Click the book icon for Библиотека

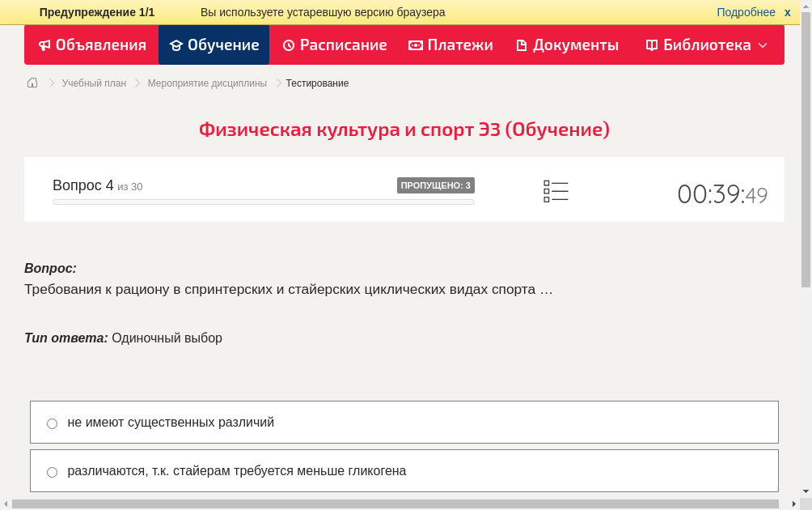click(x=652, y=45)
